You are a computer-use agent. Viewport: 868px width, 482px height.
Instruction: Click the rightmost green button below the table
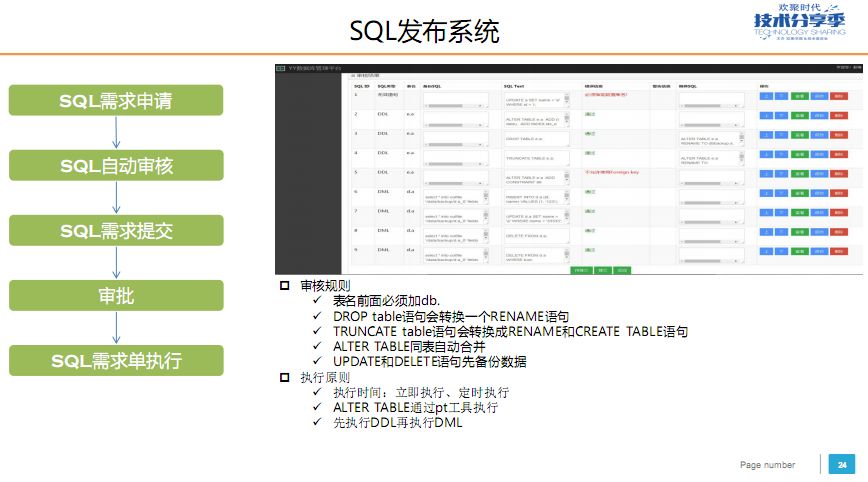click(622, 271)
